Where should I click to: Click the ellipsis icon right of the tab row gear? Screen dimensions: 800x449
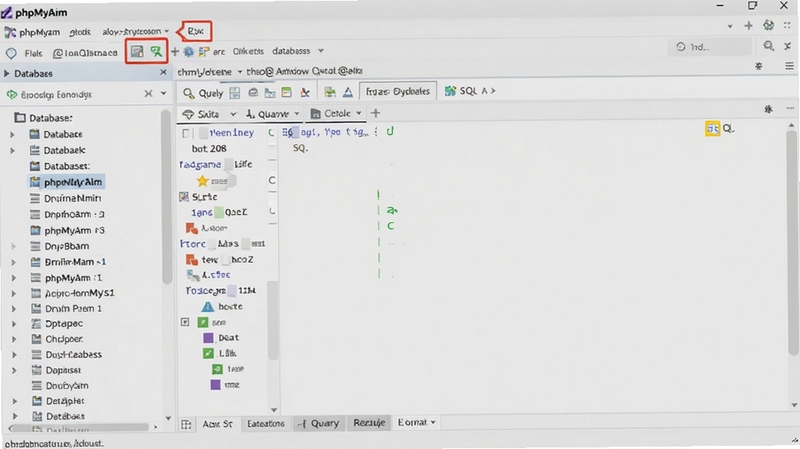point(790,108)
